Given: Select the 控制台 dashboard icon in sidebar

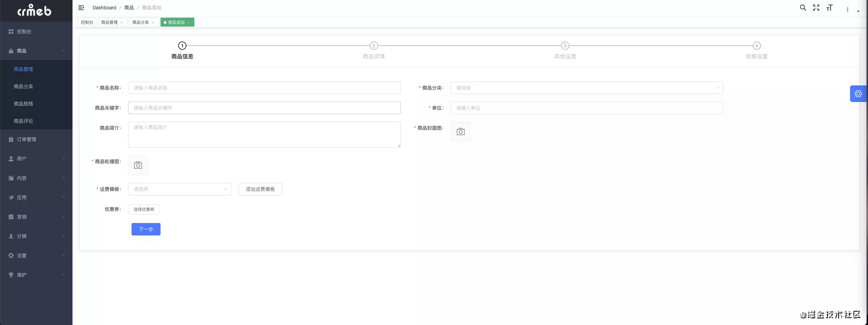Looking at the screenshot, I should pyautogui.click(x=11, y=31).
